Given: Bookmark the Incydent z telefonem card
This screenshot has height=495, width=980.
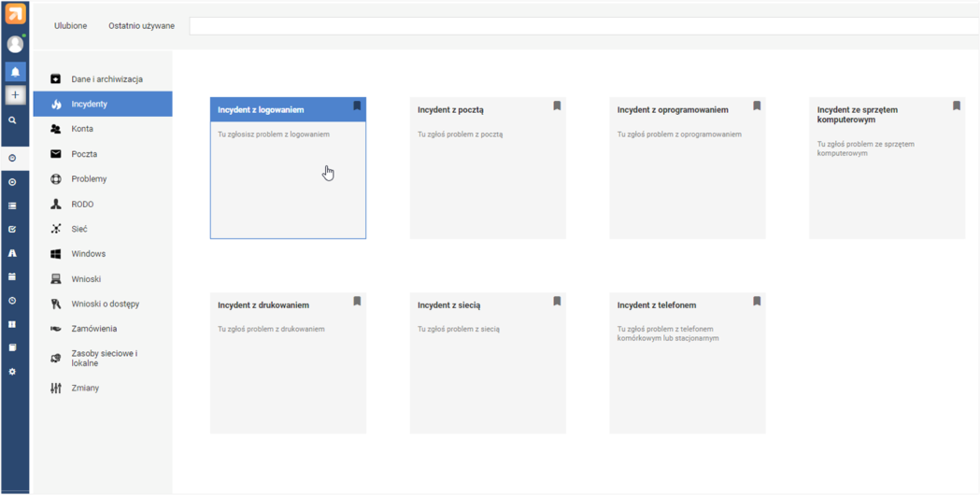Looking at the screenshot, I should click(x=756, y=301).
